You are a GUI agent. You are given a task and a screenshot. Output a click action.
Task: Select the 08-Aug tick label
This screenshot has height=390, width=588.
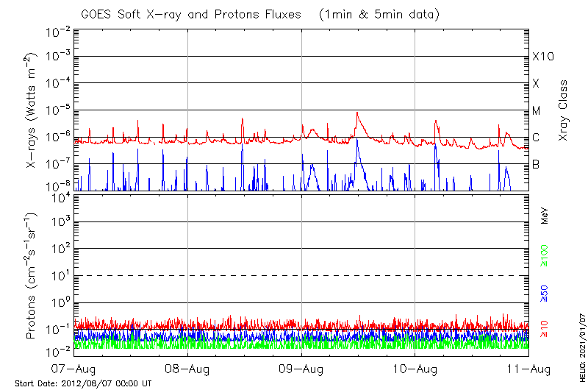(x=187, y=368)
